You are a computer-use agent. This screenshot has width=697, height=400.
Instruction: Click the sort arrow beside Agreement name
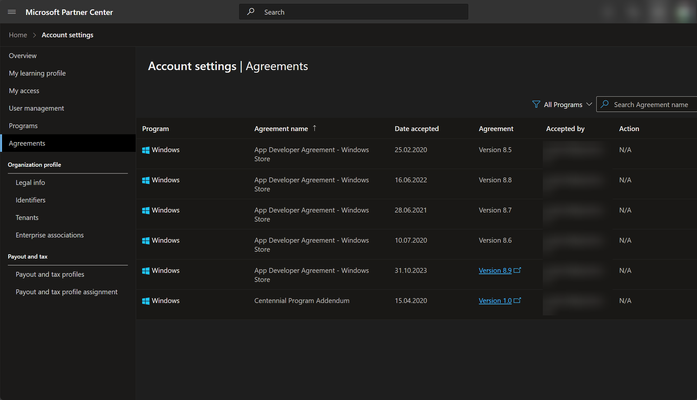pyautogui.click(x=315, y=128)
